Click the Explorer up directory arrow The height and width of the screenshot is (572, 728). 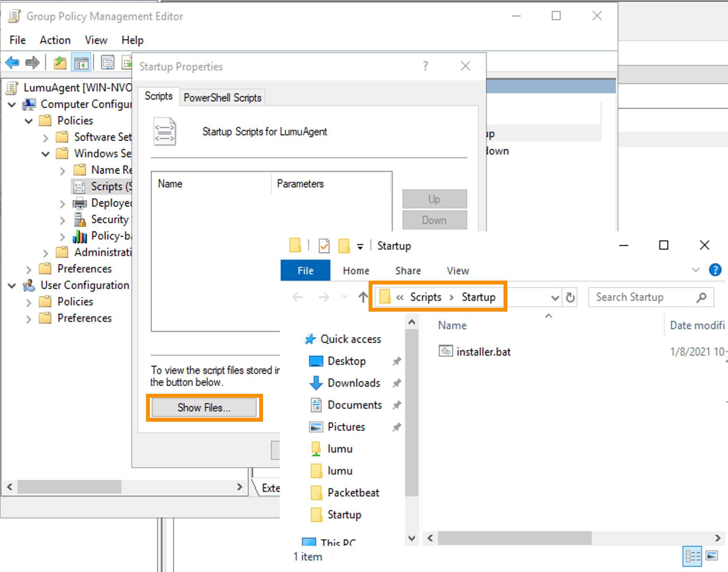[363, 297]
